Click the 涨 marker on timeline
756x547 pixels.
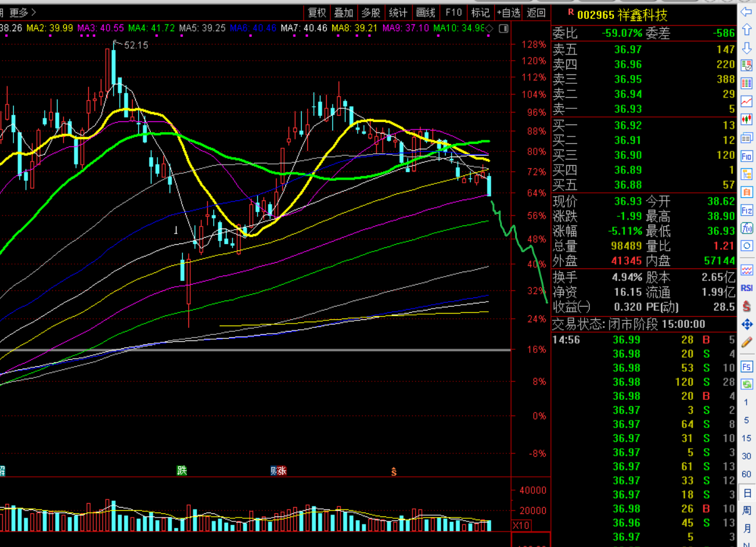click(282, 471)
